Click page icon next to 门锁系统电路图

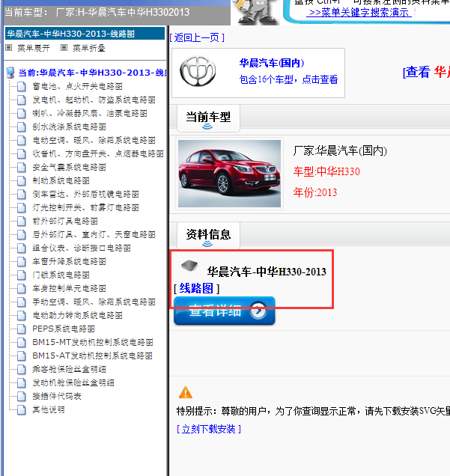click(x=21, y=275)
